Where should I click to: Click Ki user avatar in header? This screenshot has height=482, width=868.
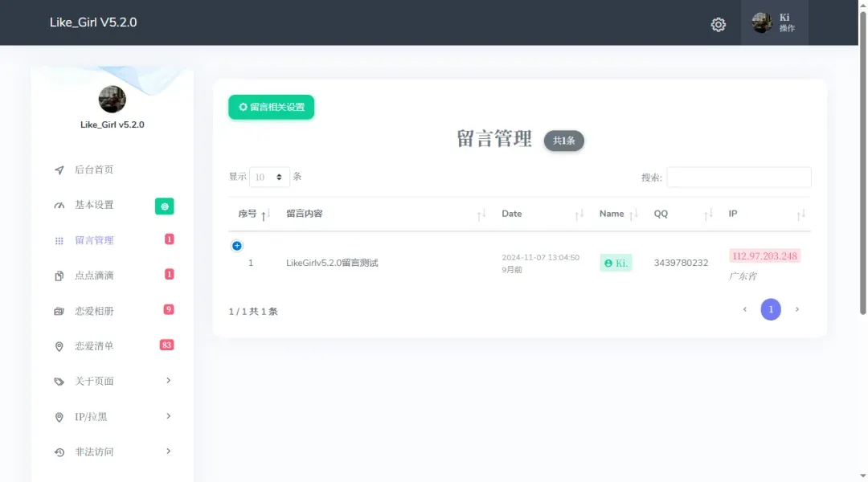pyautogui.click(x=762, y=22)
